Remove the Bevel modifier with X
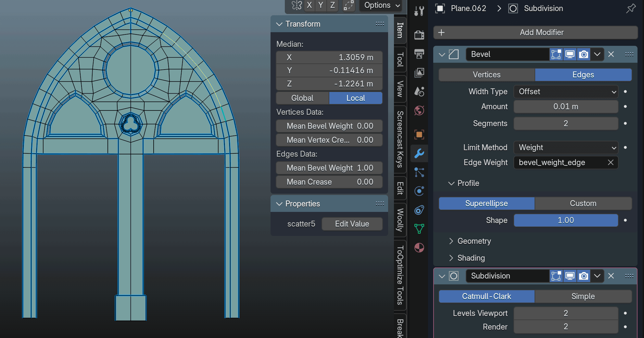Image resolution: width=644 pixels, height=338 pixels. (611, 54)
